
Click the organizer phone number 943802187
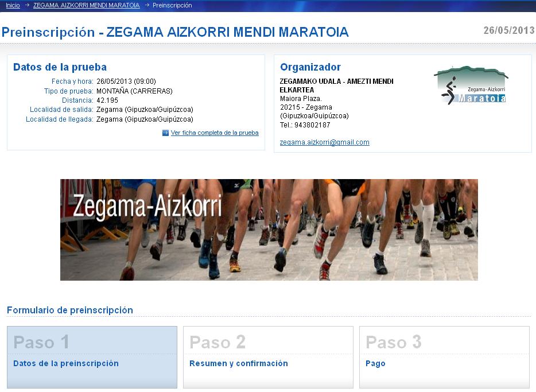coord(312,125)
